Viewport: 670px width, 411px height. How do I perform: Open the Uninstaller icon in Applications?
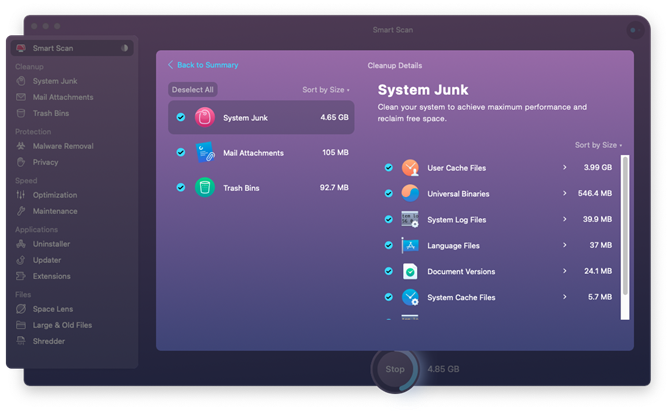pos(21,244)
